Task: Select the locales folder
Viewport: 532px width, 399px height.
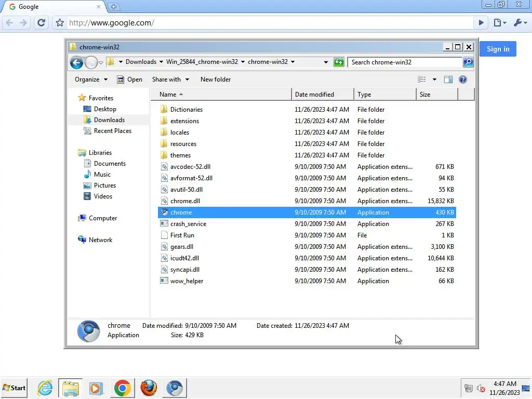Action: click(x=307, y=132)
